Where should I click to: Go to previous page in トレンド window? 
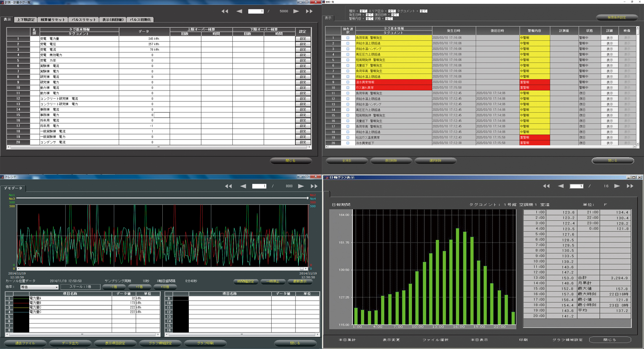tap(243, 186)
